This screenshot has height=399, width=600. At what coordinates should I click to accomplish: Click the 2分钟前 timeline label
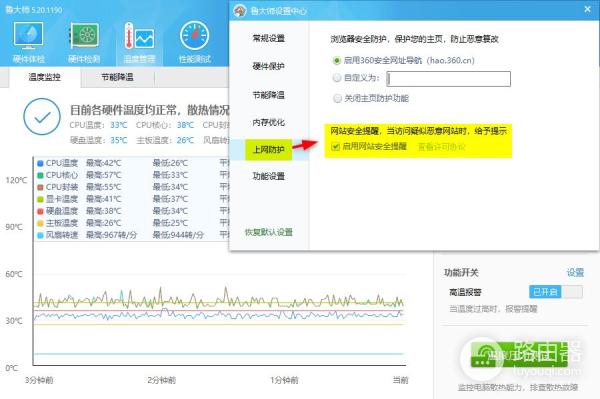(161, 380)
